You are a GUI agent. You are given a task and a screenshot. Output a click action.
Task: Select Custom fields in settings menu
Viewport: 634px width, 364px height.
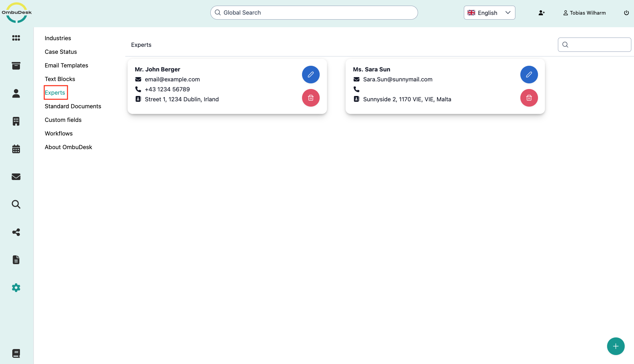point(63,120)
